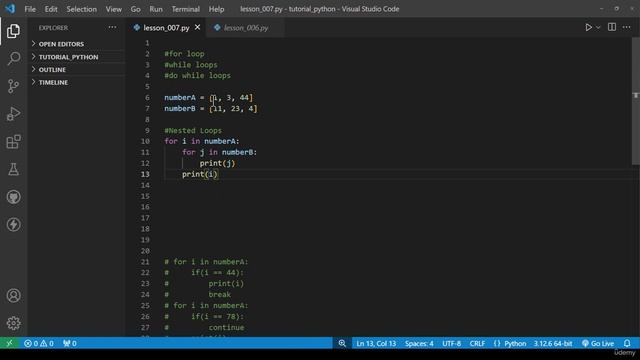This screenshot has width=640, height=360.
Task: Open the Extensions view icon
Action: tap(13, 142)
